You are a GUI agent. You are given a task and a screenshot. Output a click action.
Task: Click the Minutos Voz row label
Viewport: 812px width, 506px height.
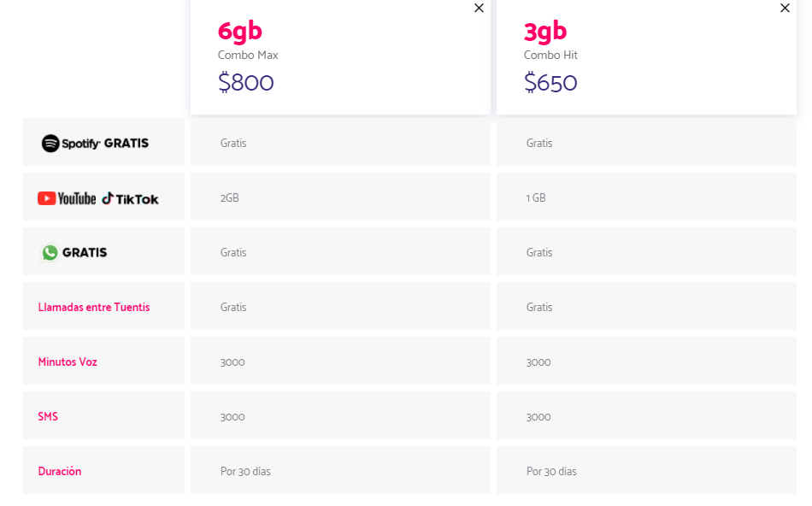(68, 362)
